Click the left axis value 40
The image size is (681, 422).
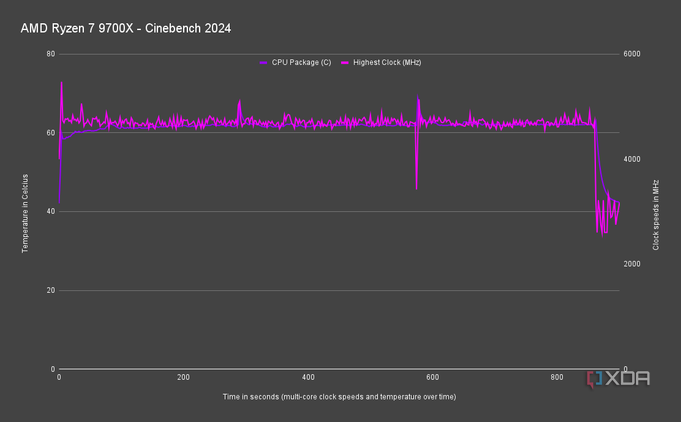point(51,211)
